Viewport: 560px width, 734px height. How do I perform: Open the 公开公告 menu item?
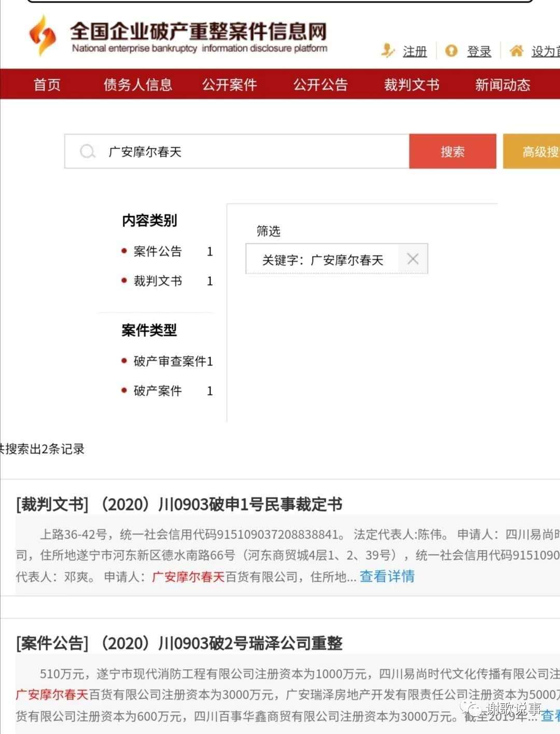point(320,84)
